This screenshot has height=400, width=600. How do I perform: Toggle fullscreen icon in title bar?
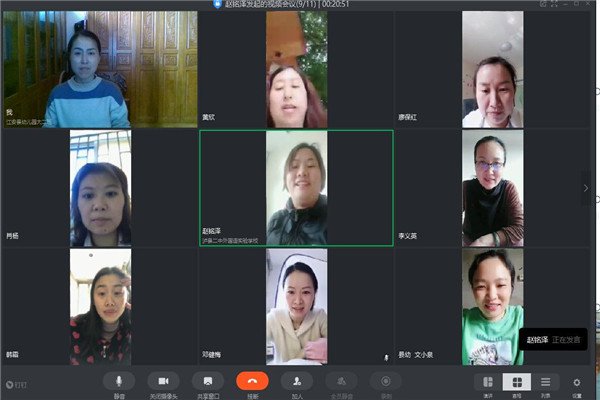tap(554, 4)
